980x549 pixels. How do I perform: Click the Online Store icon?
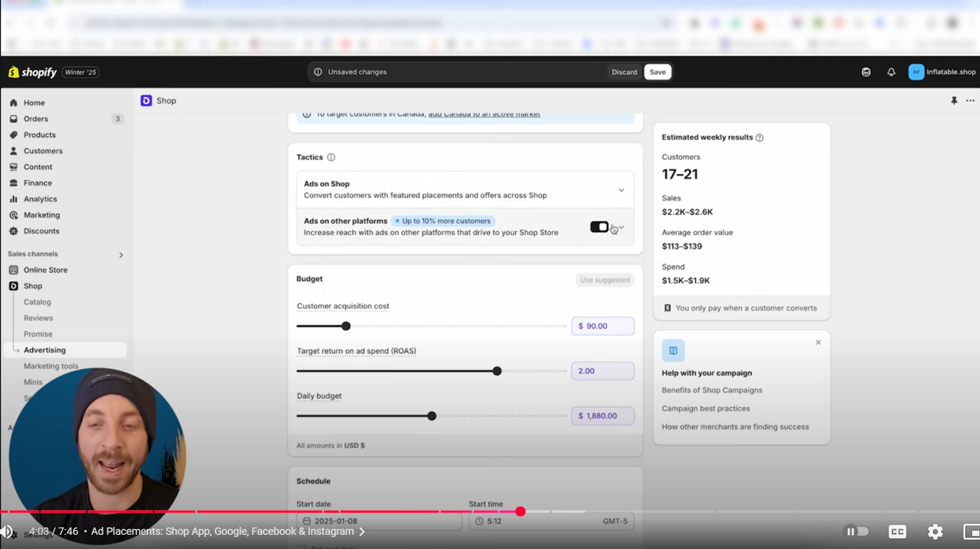[x=13, y=270]
